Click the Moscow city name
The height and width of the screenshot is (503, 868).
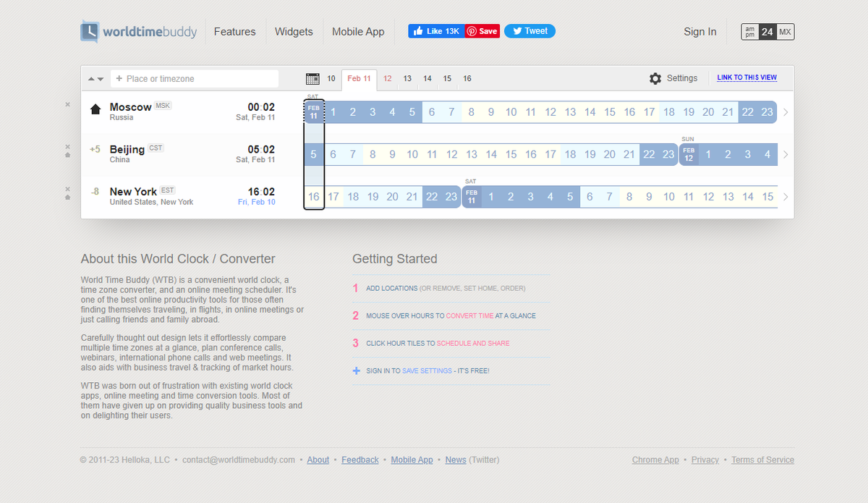[x=130, y=106]
